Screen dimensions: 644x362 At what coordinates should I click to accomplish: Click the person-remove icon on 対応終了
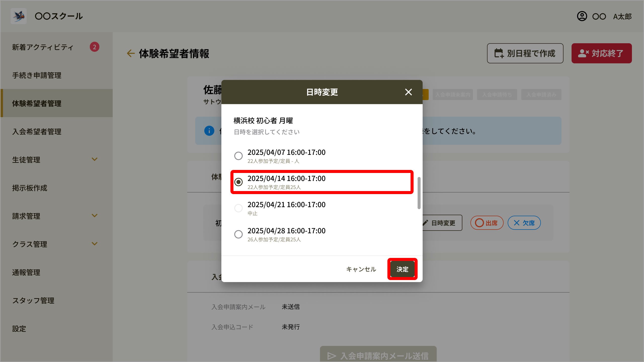click(583, 53)
